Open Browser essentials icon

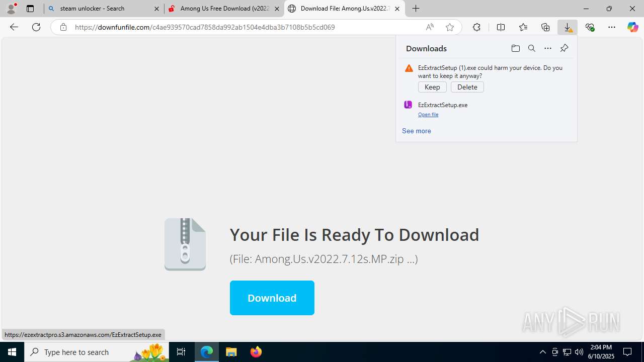[x=590, y=27]
